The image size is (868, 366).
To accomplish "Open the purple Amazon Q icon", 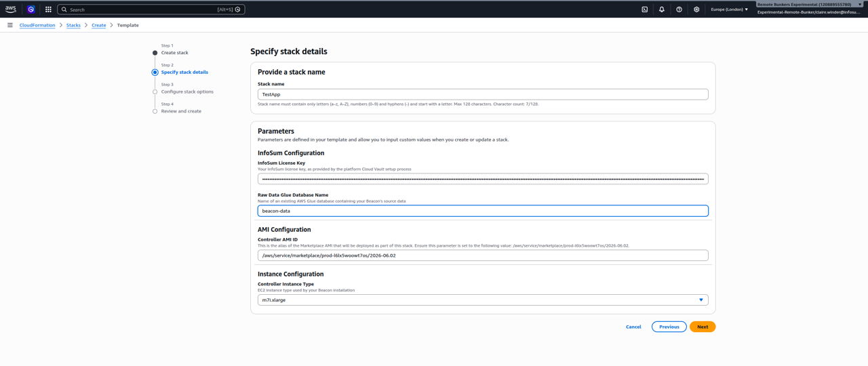I will coord(31,9).
